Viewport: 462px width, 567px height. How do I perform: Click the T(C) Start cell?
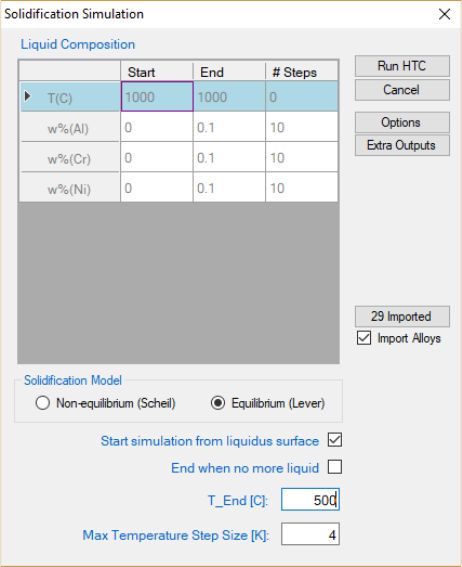point(157,96)
